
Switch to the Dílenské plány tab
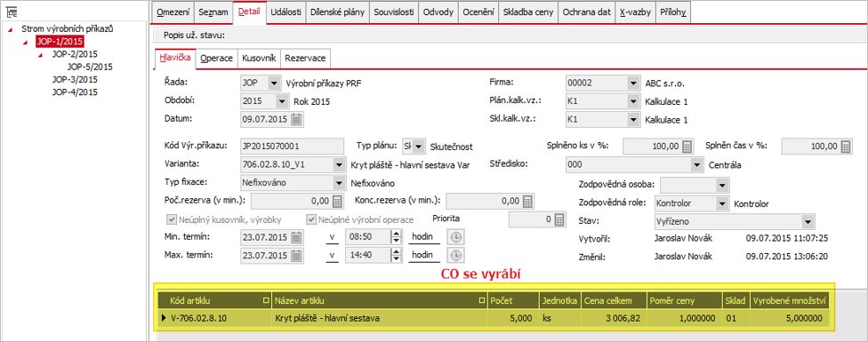(x=338, y=12)
